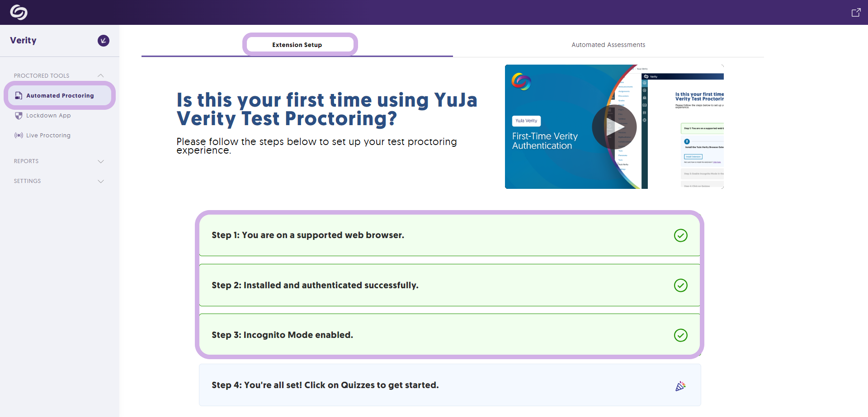This screenshot has height=417, width=868.
Task: Open Lockdown App in sidebar
Action: point(48,116)
